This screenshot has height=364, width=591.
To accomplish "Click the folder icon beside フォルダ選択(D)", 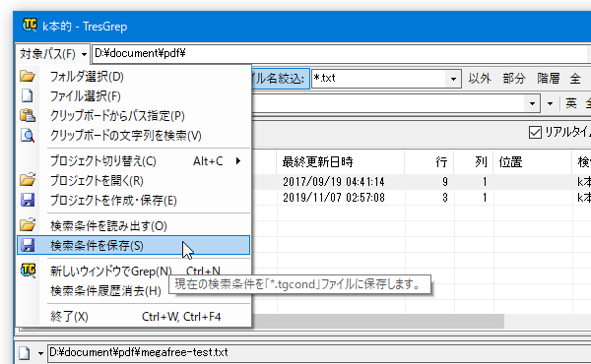I will 28,77.
